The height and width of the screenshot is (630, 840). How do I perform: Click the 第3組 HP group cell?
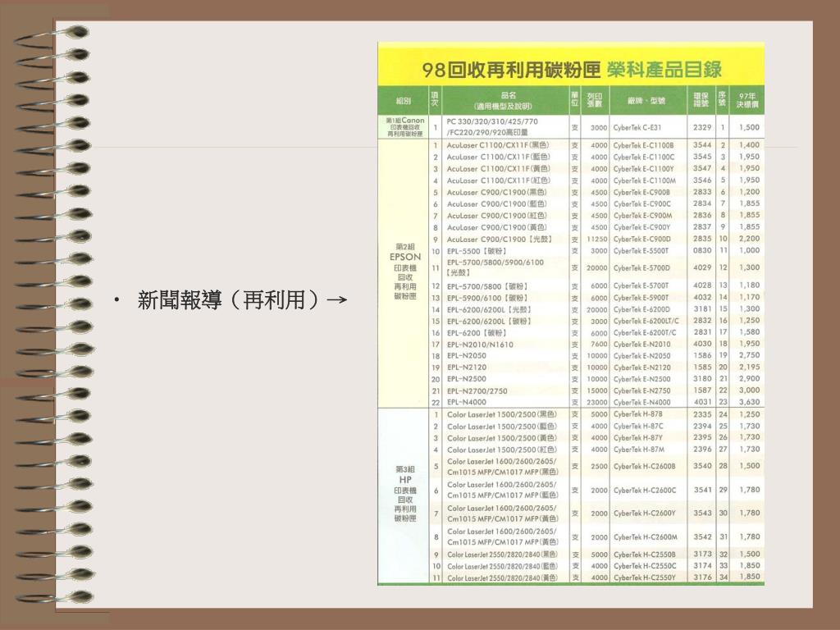405,494
